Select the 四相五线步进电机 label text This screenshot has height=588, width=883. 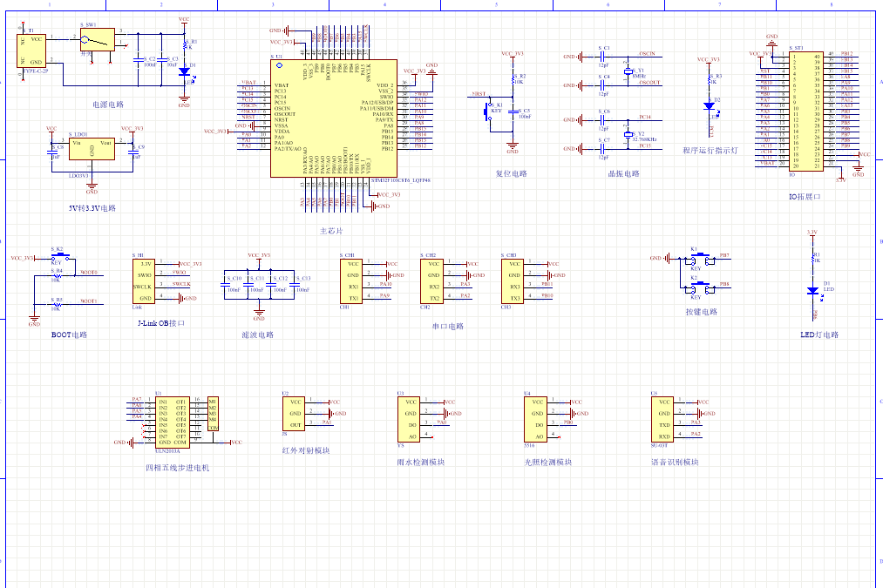coord(177,468)
